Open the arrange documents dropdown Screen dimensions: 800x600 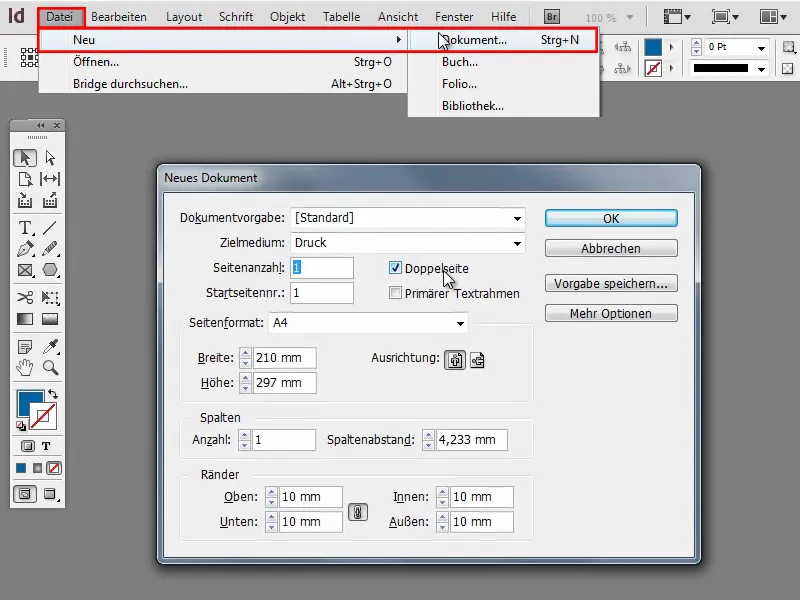(773, 17)
